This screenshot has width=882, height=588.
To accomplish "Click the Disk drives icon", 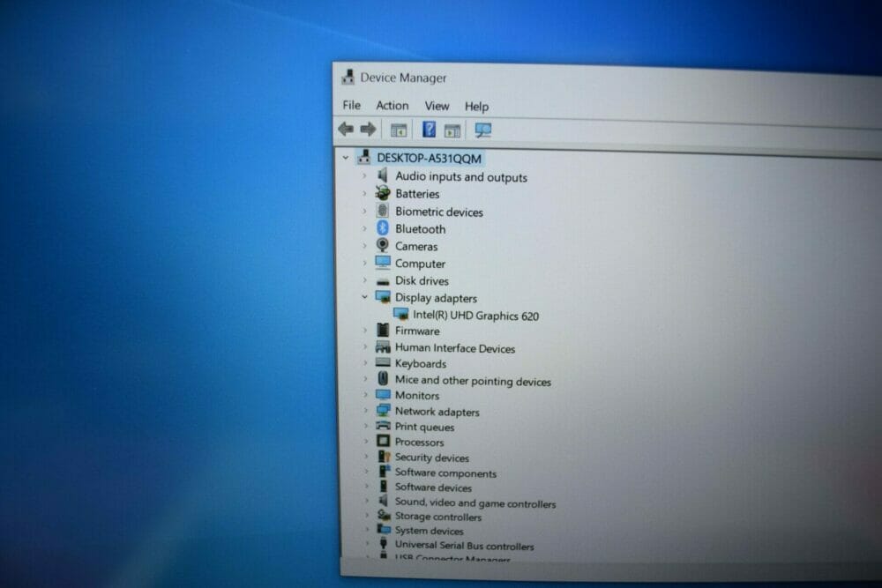I will [x=383, y=280].
